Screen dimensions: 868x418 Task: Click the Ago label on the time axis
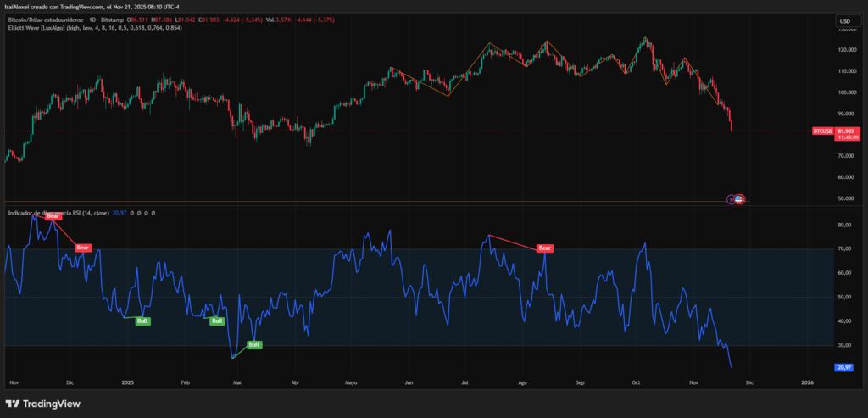coord(522,382)
